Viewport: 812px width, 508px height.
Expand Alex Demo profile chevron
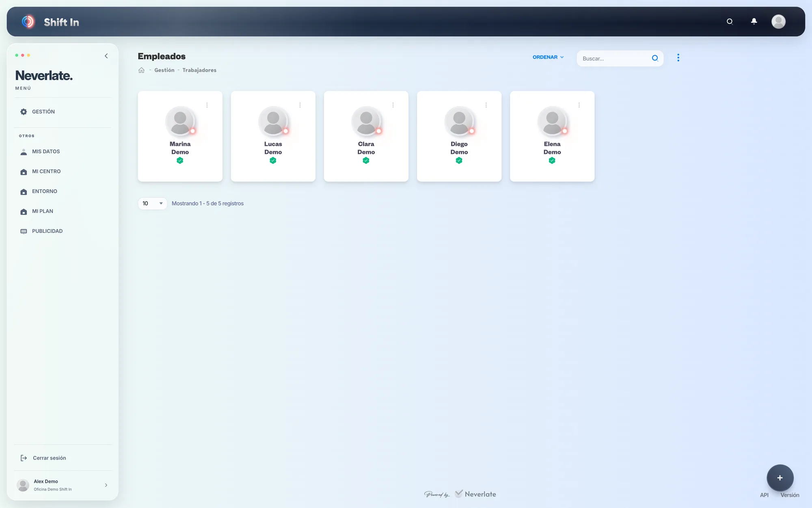coord(106,485)
